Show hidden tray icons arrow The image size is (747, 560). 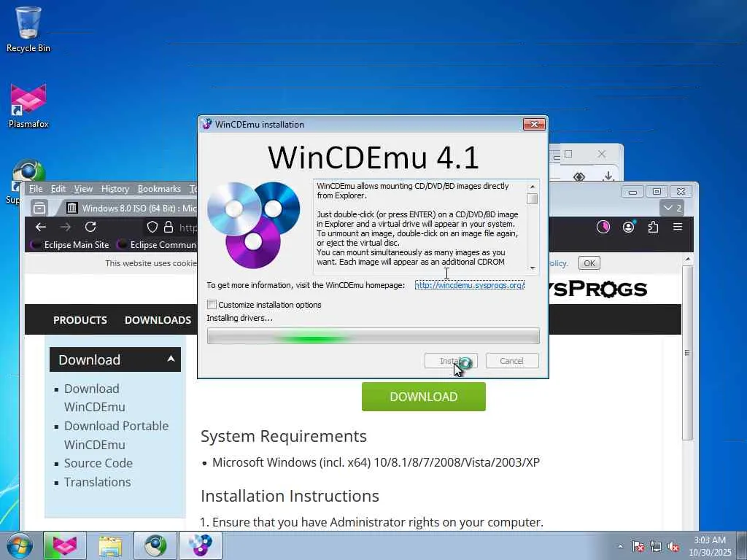coord(620,546)
